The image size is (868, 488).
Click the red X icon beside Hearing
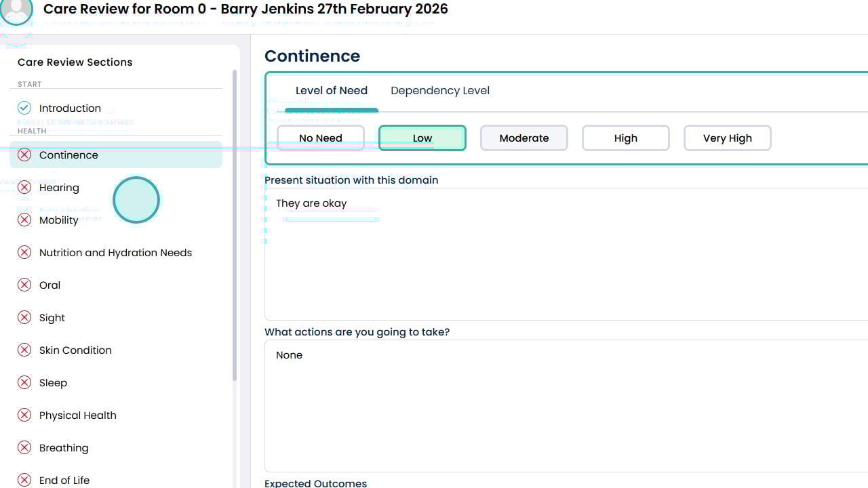pyautogui.click(x=24, y=187)
